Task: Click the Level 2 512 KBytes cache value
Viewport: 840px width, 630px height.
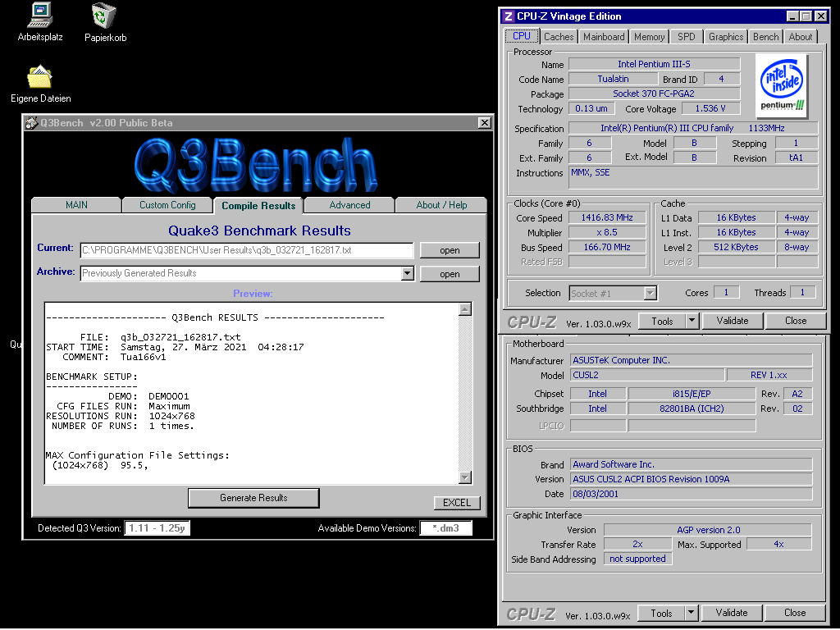Action: pyautogui.click(x=736, y=247)
